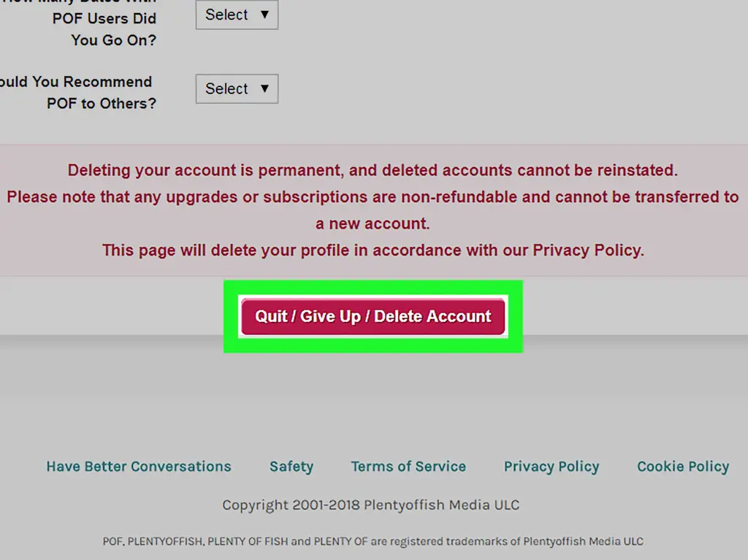This screenshot has width=748, height=560.
Task: Click the 'Deleting your account is permanent' warning line
Action: pos(373,171)
